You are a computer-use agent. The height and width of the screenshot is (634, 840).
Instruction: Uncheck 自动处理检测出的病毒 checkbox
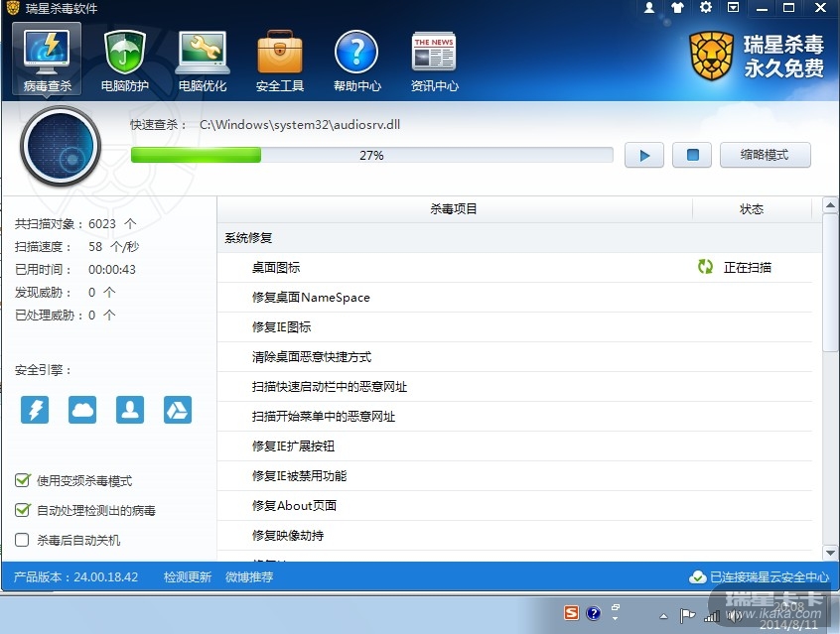pyautogui.click(x=23, y=510)
